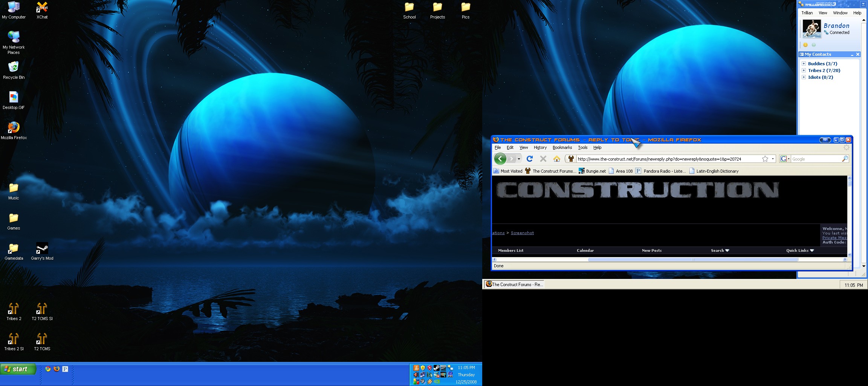868x386 pixels.
Task: Expand the Tribes 2 (7/20) group
Action: click(x=804, y=70)
